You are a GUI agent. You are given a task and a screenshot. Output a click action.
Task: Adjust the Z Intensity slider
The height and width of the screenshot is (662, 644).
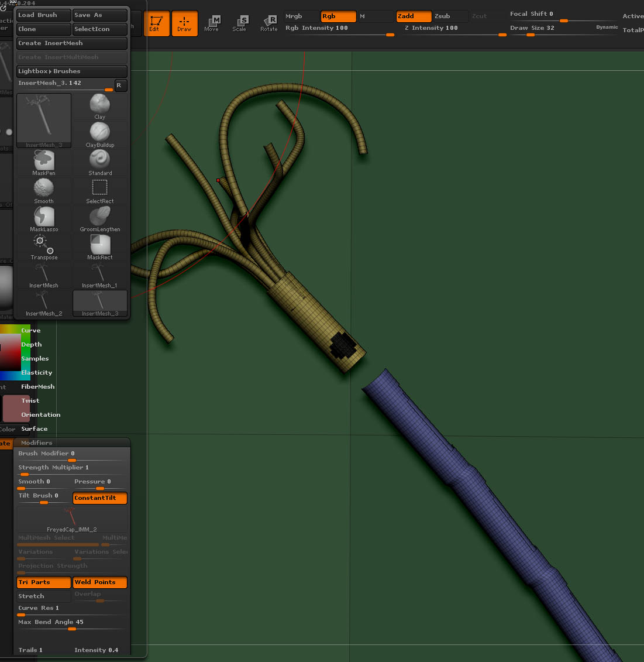454,30
